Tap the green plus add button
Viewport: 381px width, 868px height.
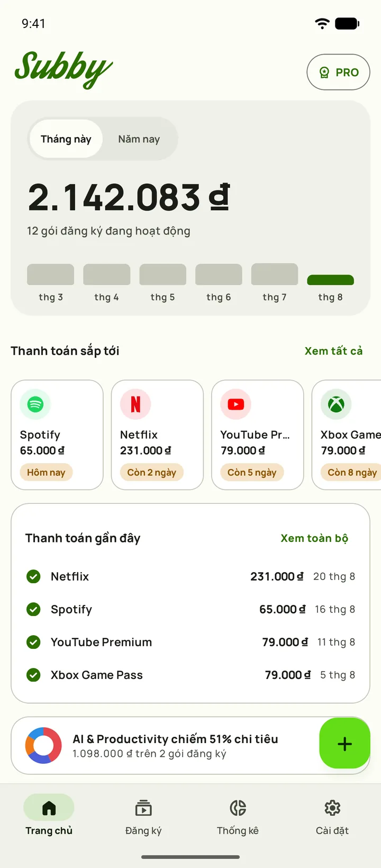pyautogui.click(x=344, y=744)
